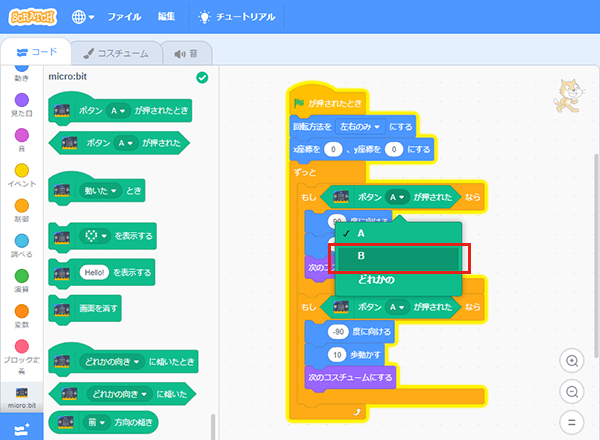Switch to the コード tab
Screen dimensions: 600x440
(x=36, y=52)
